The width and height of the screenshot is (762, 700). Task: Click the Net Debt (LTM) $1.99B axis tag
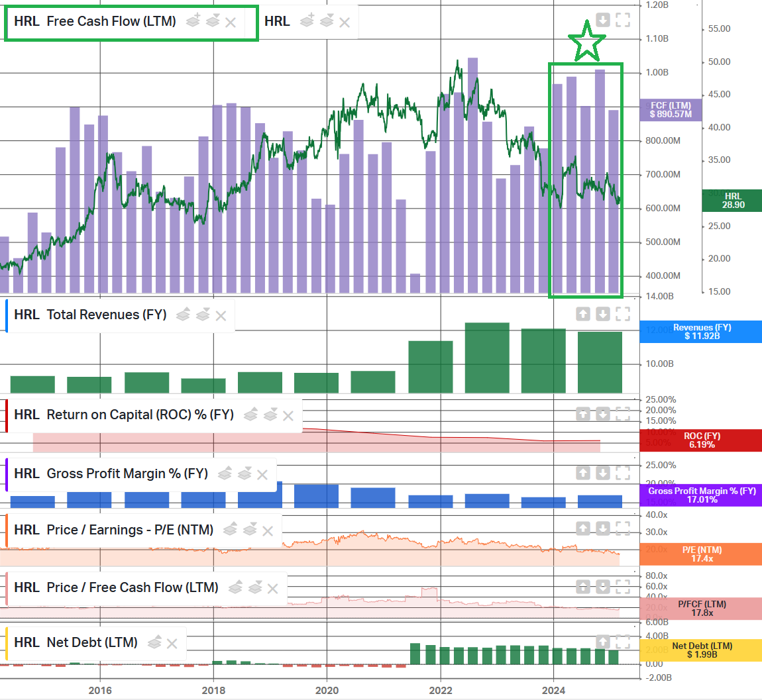click(x=702, y=650)
